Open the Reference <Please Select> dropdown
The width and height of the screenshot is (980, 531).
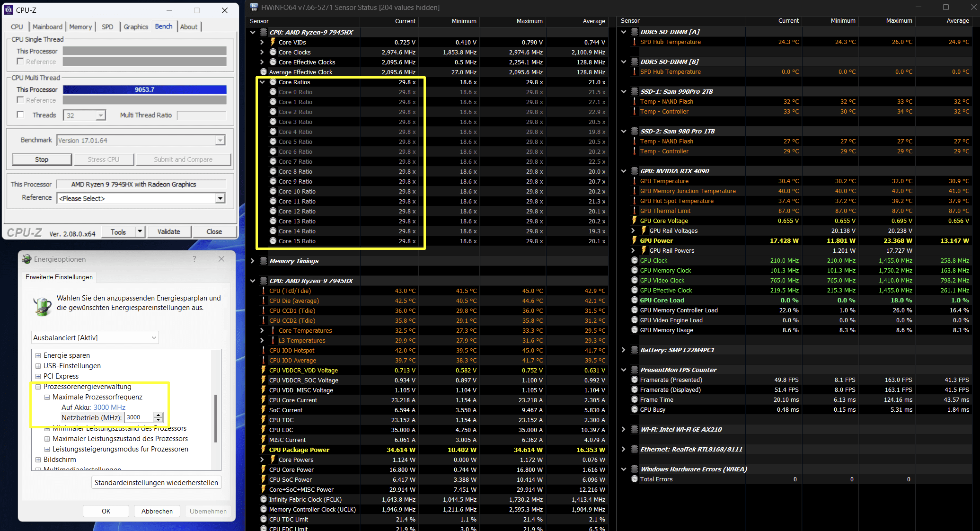click(220, 198)
